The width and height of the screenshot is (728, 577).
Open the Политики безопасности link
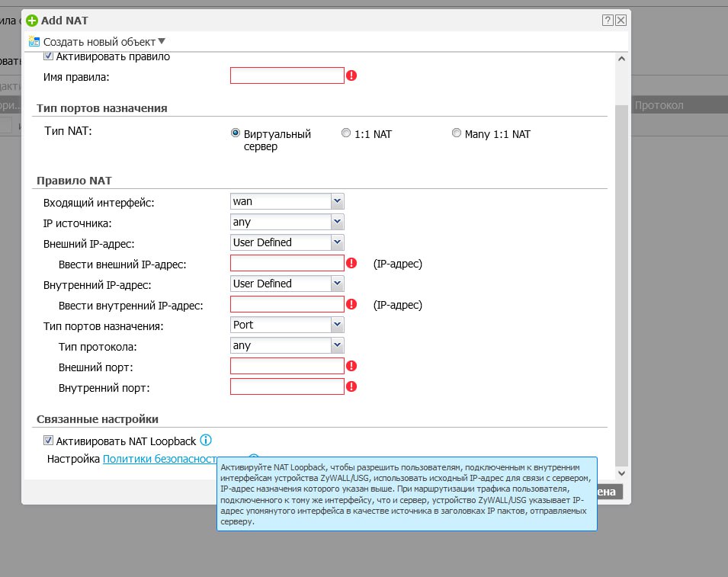tap(160, 459)
